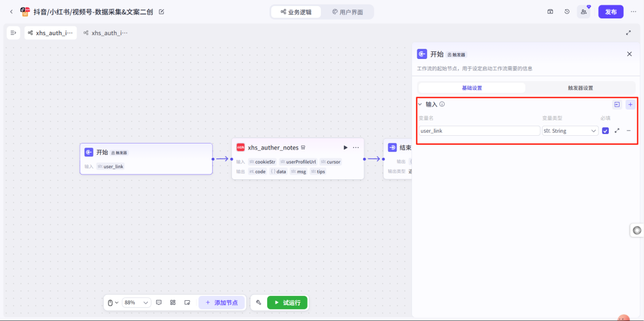Click the 发布 publish button

tap(611, 12)
